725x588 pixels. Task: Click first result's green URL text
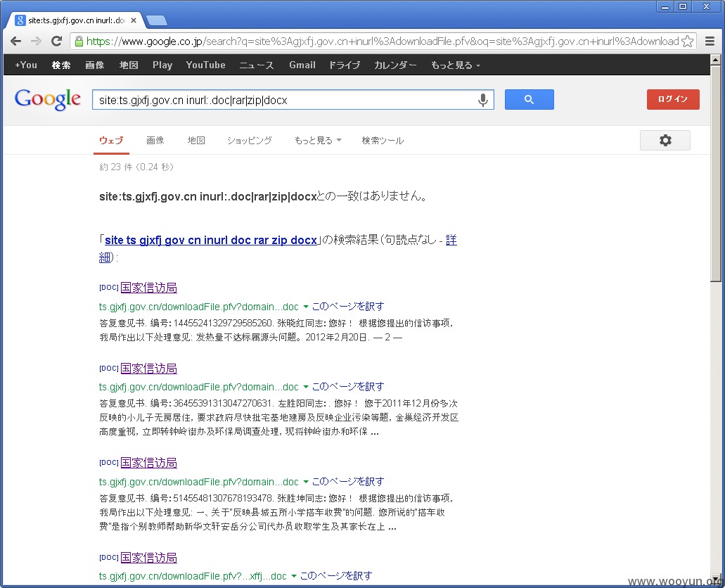199,307
